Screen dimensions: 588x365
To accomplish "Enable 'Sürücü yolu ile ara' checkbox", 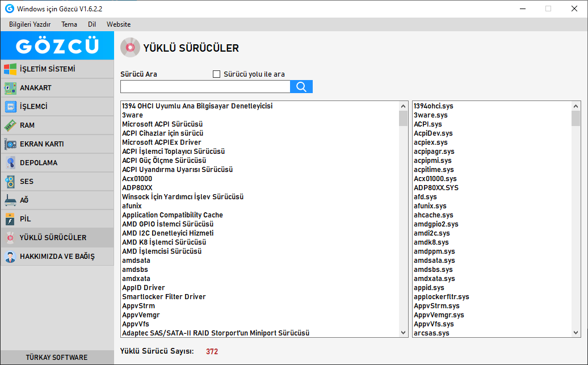I will pos(216,74).
